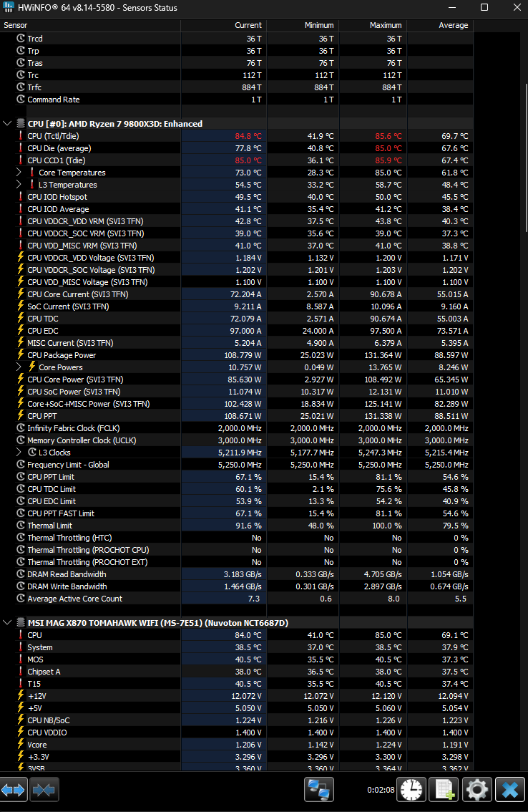The image size is (528, 812).
Task: Click the Average column header
Action: 440,25
